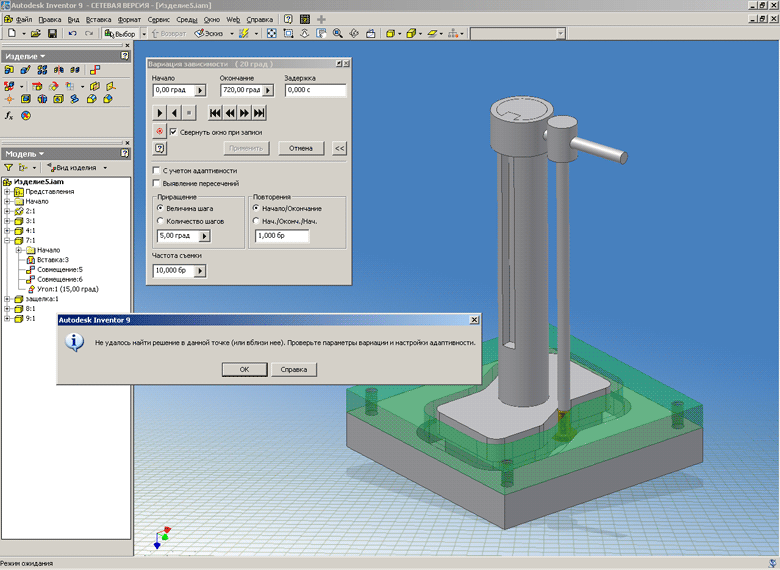Viewport: 780px width, 570px height.
Task: Click the Undo arrow icon
Action: [73, 33]
